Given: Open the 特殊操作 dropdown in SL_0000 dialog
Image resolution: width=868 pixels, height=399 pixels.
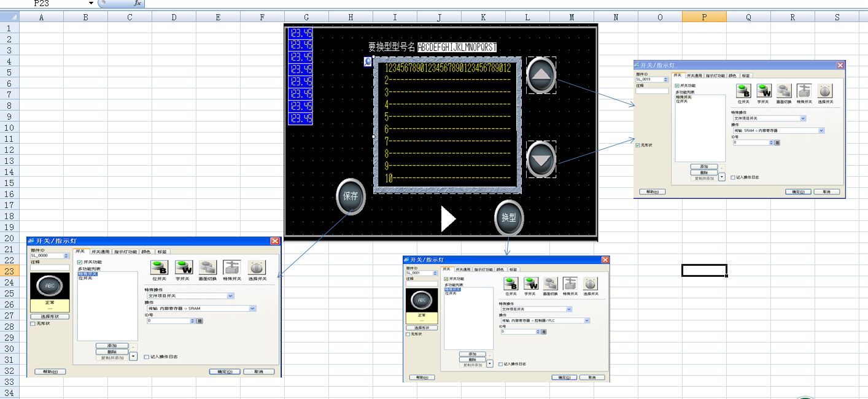Looking at the screenshot, I should [231, 296].
